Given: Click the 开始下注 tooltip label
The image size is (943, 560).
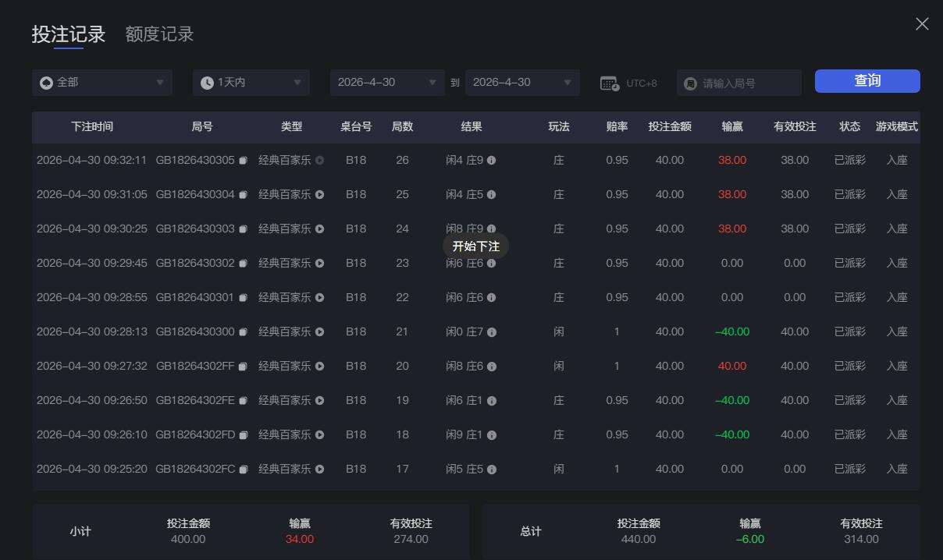Looking at the screenshot, I should click(476, 246).
